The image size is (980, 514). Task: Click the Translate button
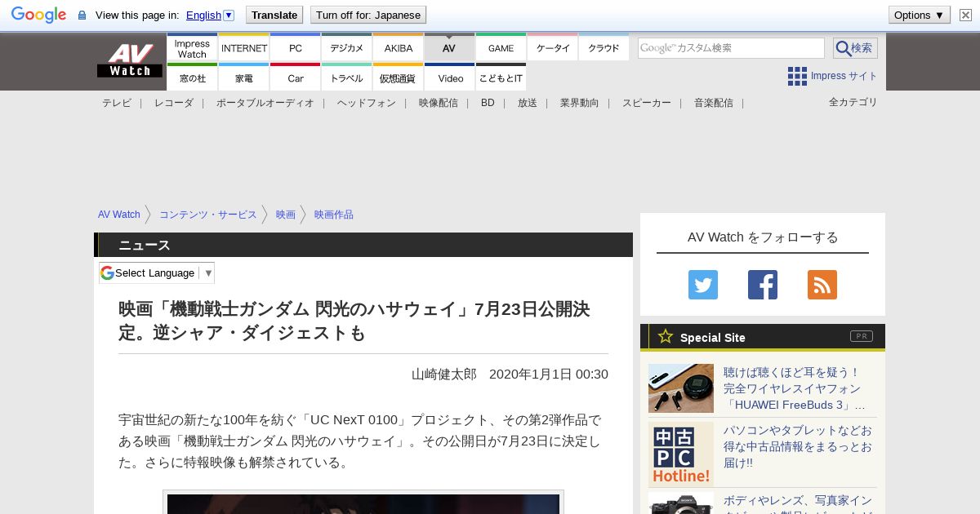pos(274,15)
